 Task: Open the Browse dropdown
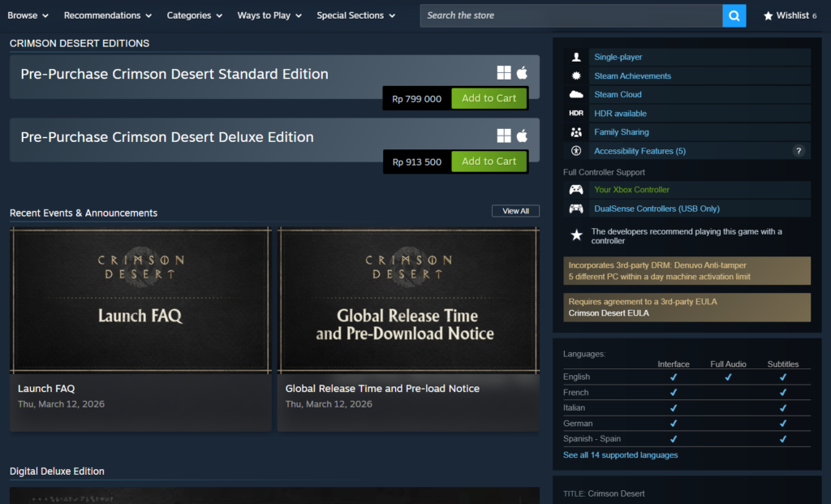(28, 15)
